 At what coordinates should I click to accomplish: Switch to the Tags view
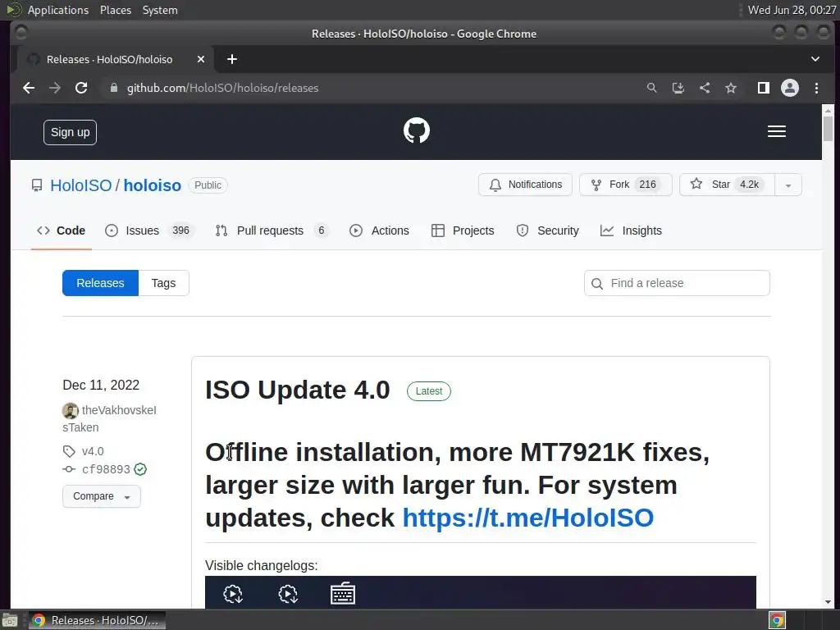pyautogui.click(x=163, y=283)
